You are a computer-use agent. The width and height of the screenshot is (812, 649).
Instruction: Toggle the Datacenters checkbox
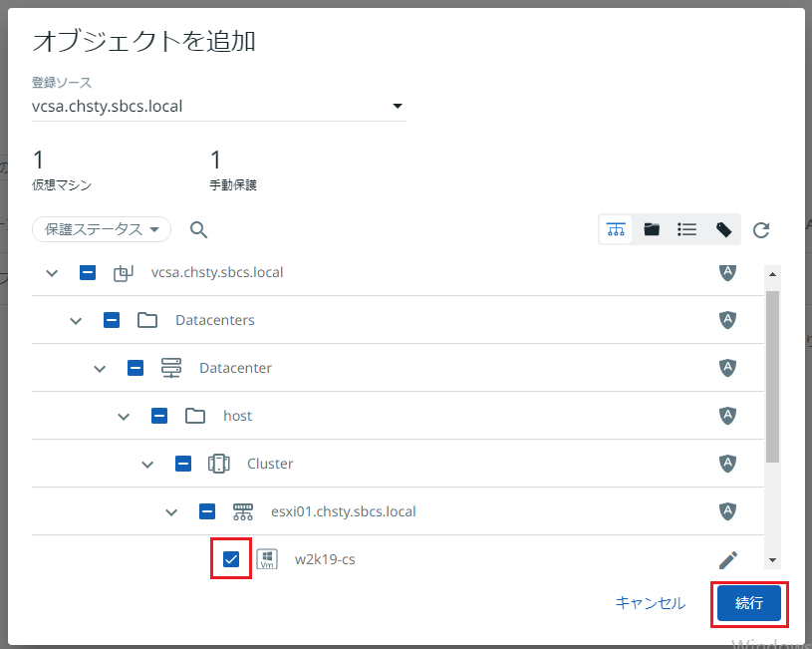click(x=112, y=320)
